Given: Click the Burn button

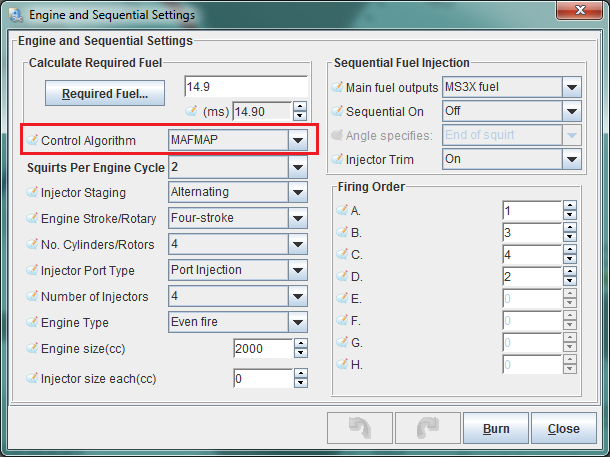Looking at the screenshot, I should coord(496,429).
